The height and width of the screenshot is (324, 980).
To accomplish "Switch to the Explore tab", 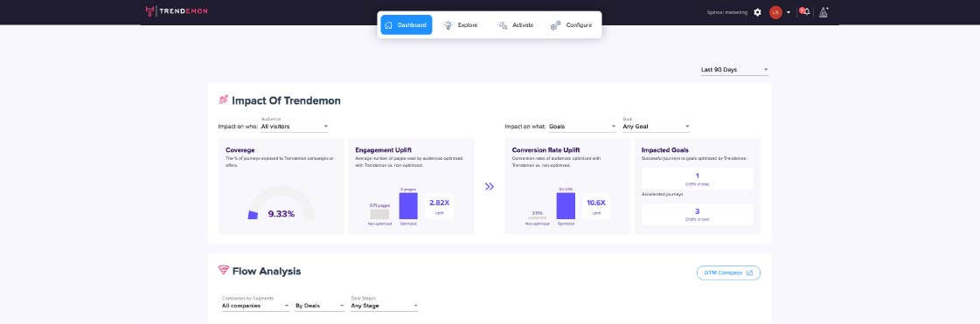I will [461, 25].
